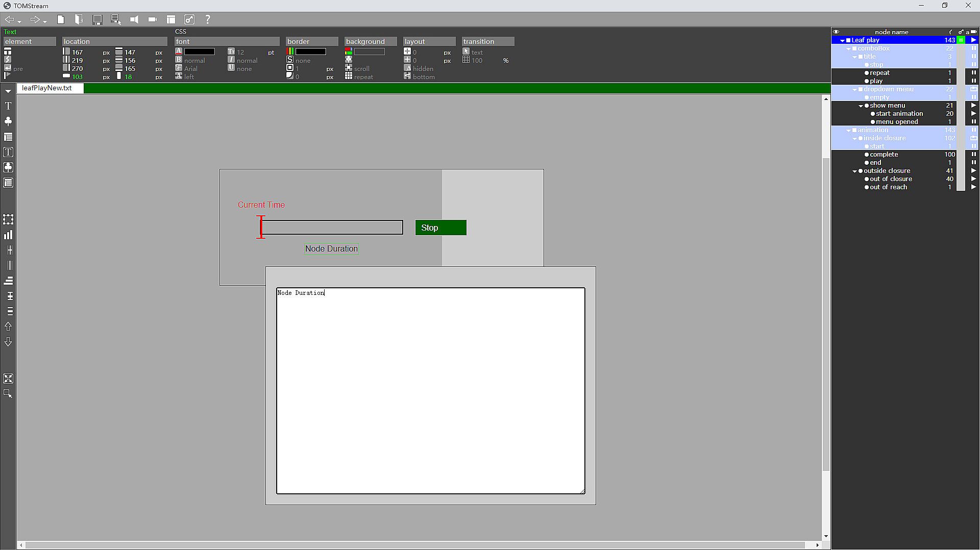Click the magnifier zoom tool in sidebar
The image size is (980, 550).
(8, 394)
